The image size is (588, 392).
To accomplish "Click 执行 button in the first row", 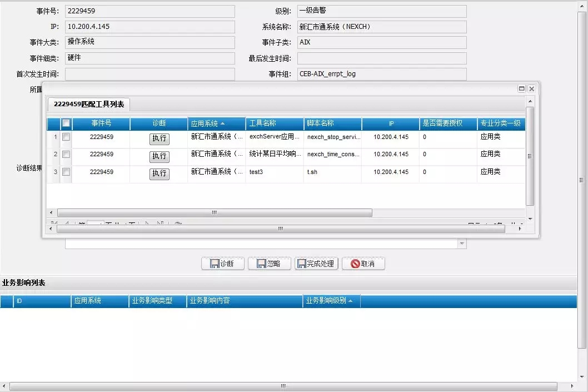I will 159,138.
